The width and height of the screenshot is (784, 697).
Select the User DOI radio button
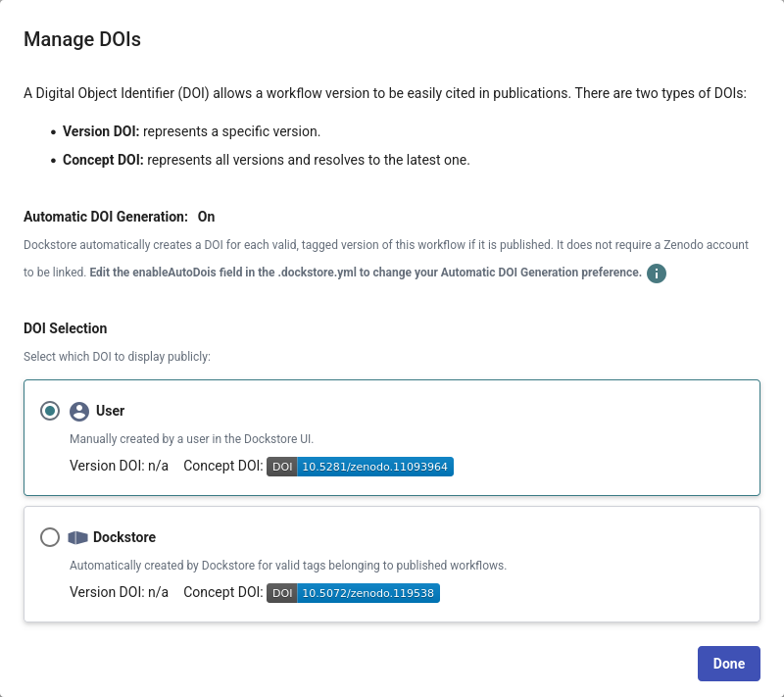pos(50,412)
